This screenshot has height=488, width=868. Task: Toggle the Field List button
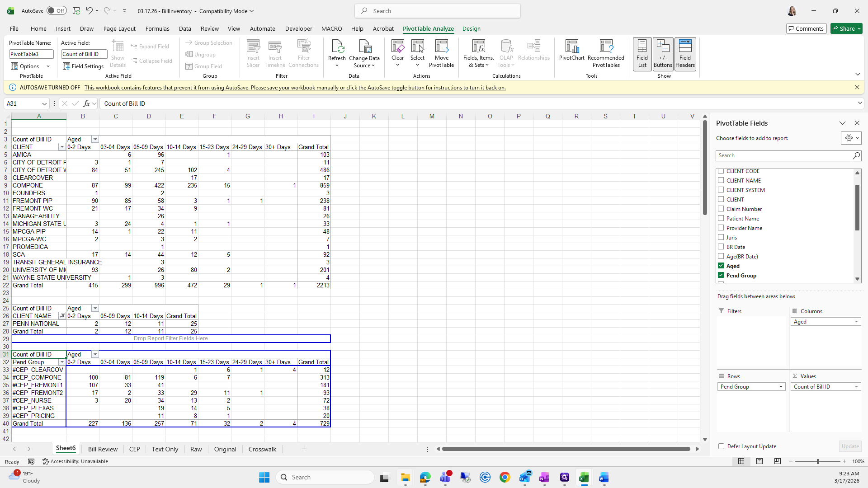(642, 53)
